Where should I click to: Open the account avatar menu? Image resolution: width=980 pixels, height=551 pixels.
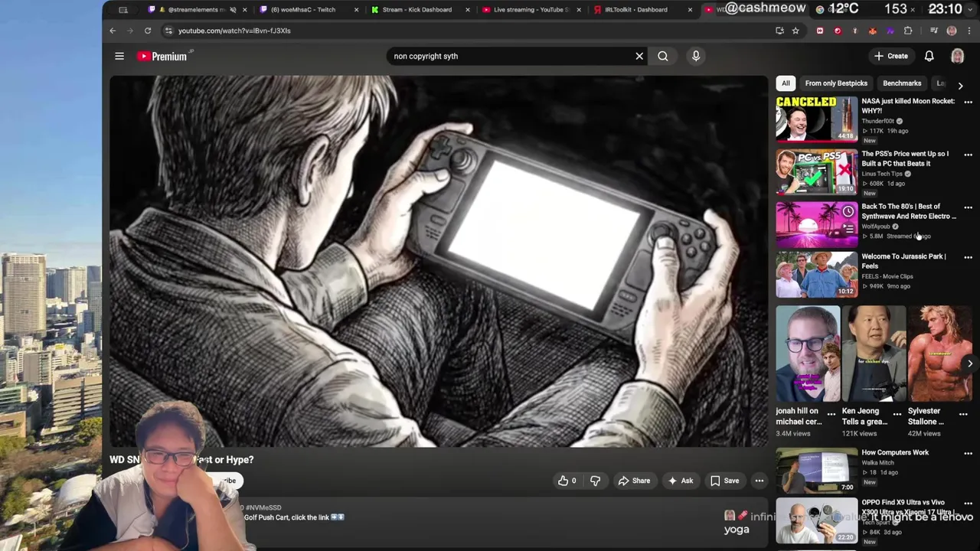pyautogui.click(x=957, y=56)
